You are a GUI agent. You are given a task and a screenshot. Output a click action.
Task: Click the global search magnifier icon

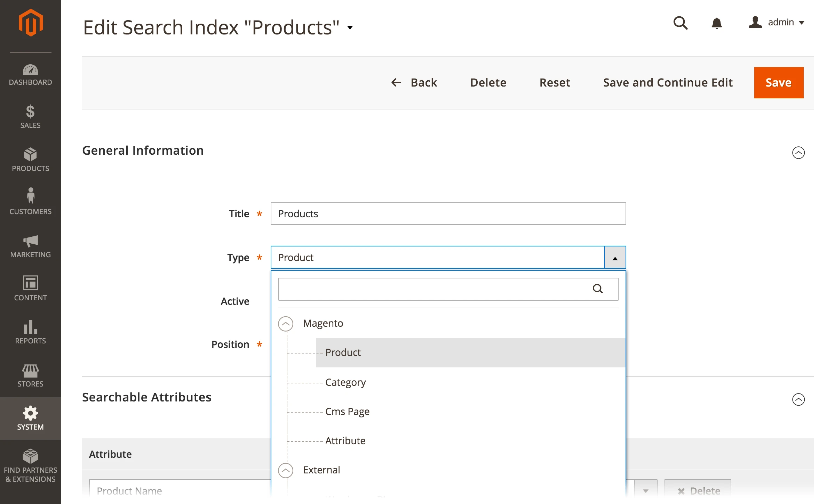[680, 23]
